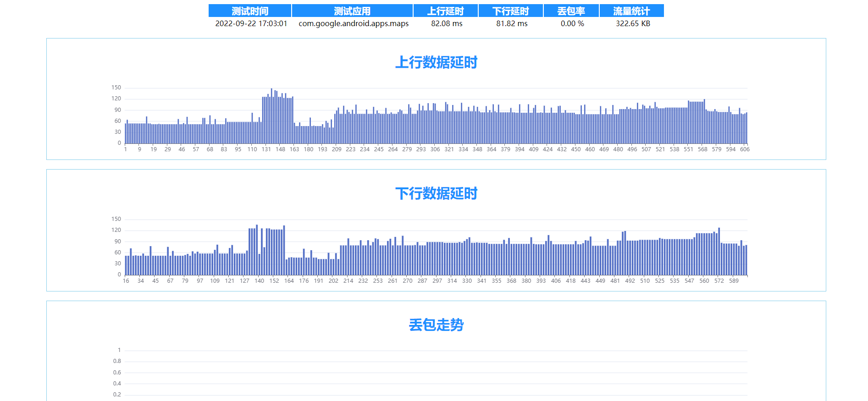Click x-axis label 306 in the 上行数据延时 chart

[x=435, y=149]
